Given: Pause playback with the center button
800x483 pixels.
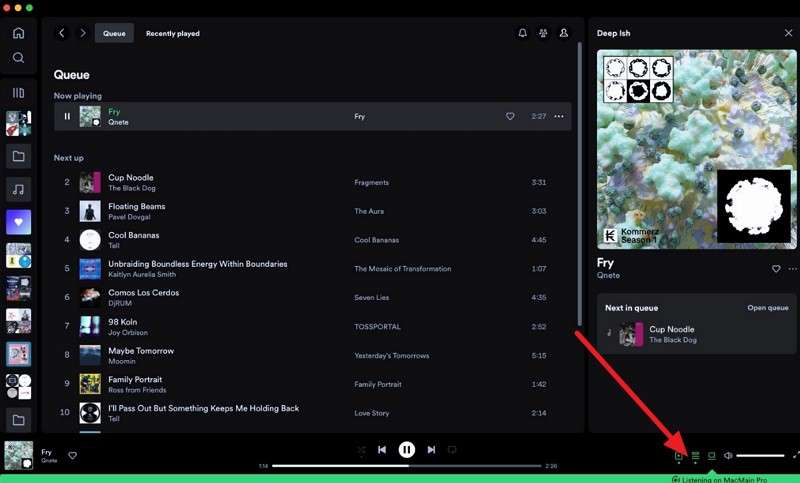Looking at the screenshot, I should click(407, 449).
